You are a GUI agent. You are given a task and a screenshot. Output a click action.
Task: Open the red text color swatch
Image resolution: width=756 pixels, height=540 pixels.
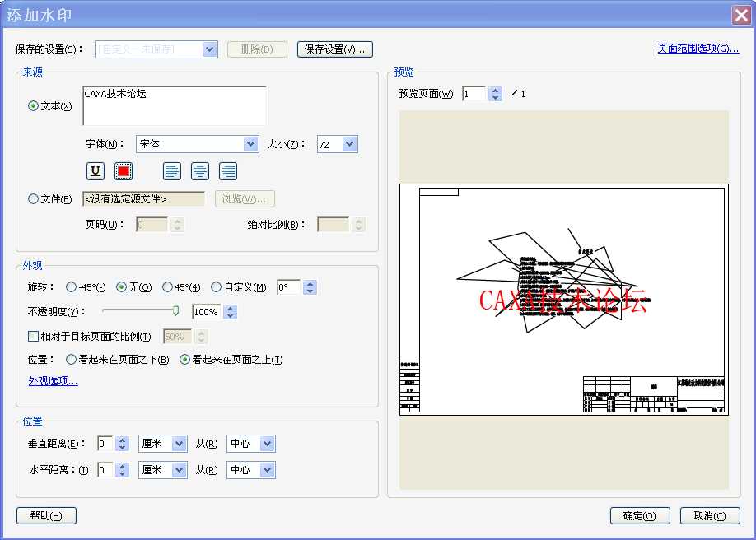pos(124,170)
